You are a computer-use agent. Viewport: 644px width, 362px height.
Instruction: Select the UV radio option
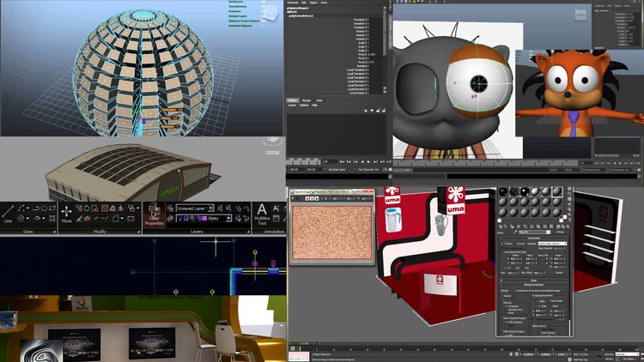[505, 268]
